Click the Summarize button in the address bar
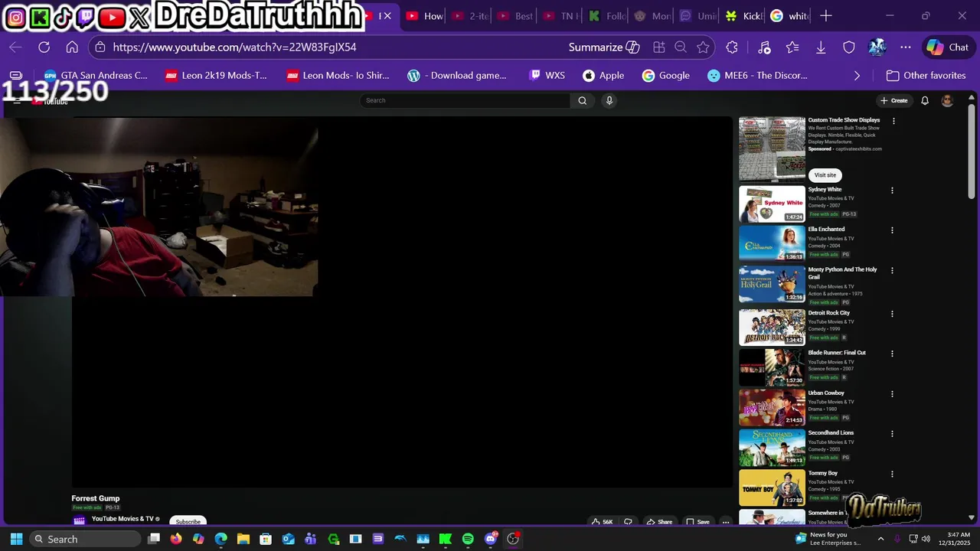 pos(604,47)
